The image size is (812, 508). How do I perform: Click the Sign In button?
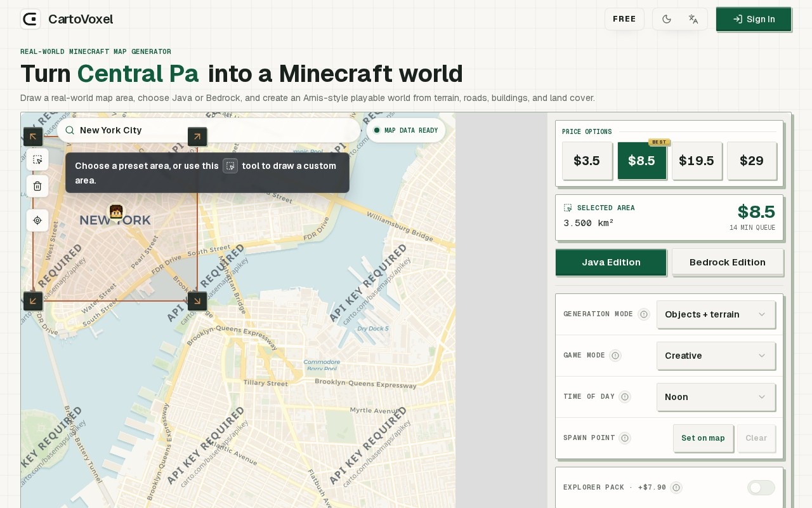[754, 19]
